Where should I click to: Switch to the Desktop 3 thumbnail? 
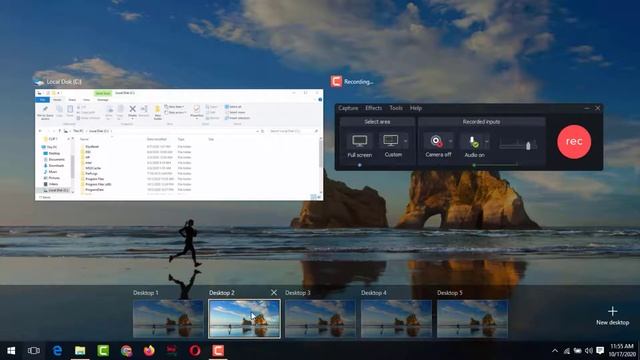320,318
